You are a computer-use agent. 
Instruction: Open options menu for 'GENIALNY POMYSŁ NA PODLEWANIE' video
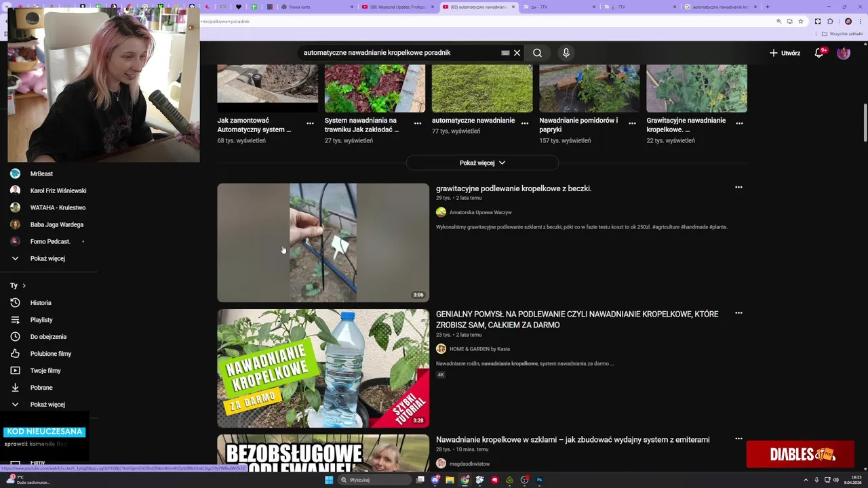pos(738,313)
